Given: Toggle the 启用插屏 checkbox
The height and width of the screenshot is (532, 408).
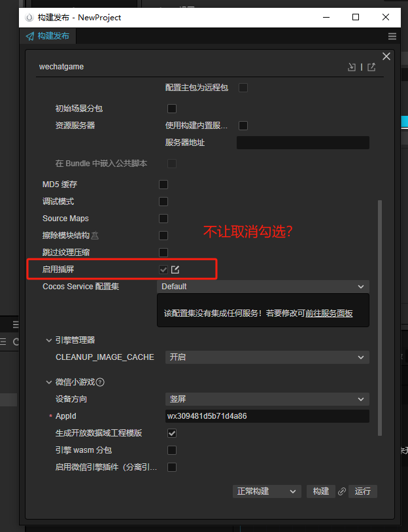Looking at the screenshot, I should [x=163, y=270].
